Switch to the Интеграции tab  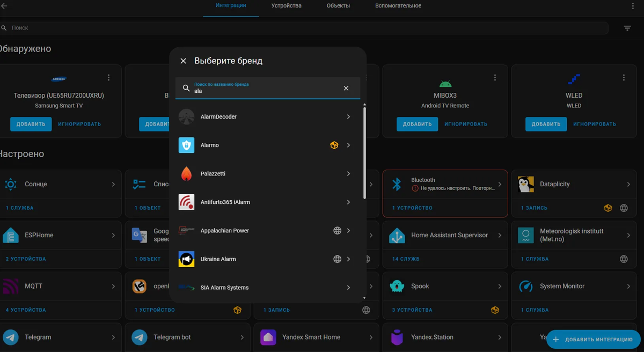(231, 6)
